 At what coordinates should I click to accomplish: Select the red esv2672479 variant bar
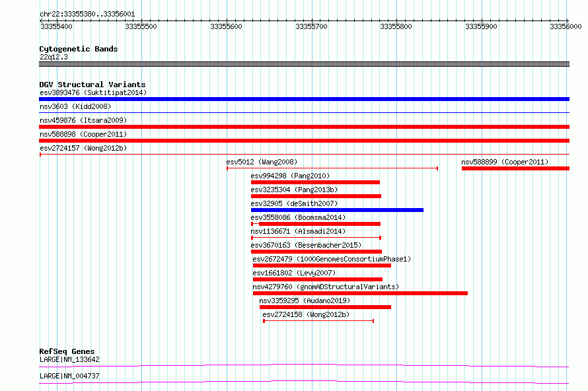pyautogui.click(x=322, y=266)
